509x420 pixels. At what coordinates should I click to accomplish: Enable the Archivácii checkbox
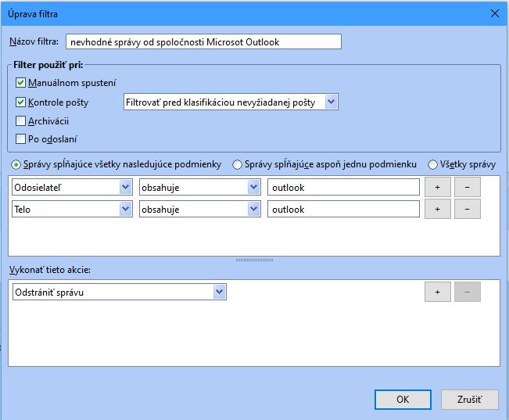coord(21,121)
